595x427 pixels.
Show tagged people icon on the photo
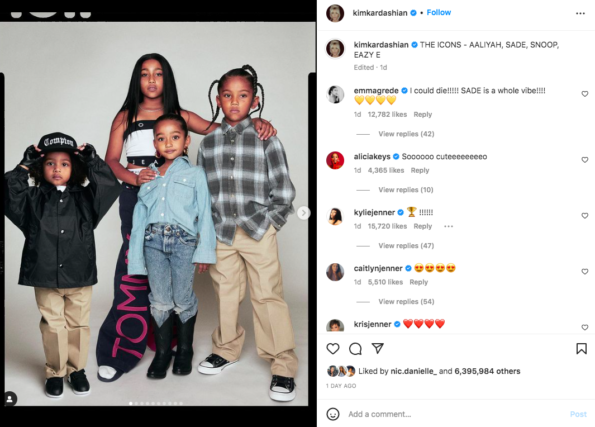click(x=10, y=399)
